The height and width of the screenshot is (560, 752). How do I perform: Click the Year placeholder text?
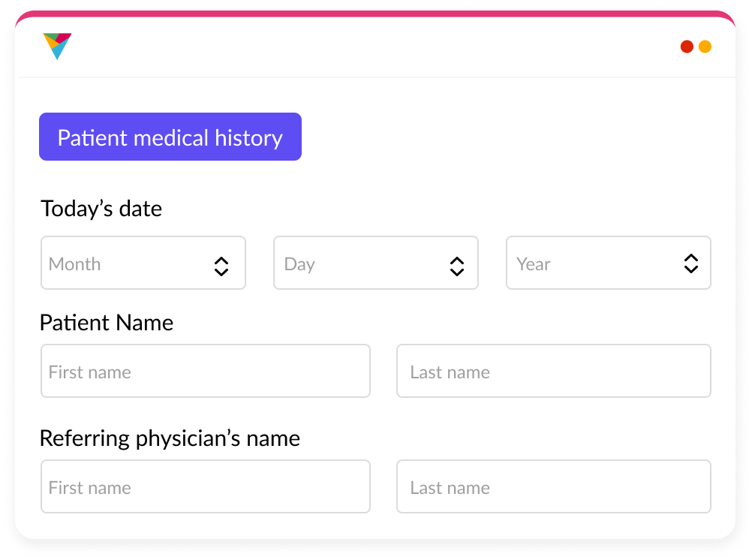534,264
